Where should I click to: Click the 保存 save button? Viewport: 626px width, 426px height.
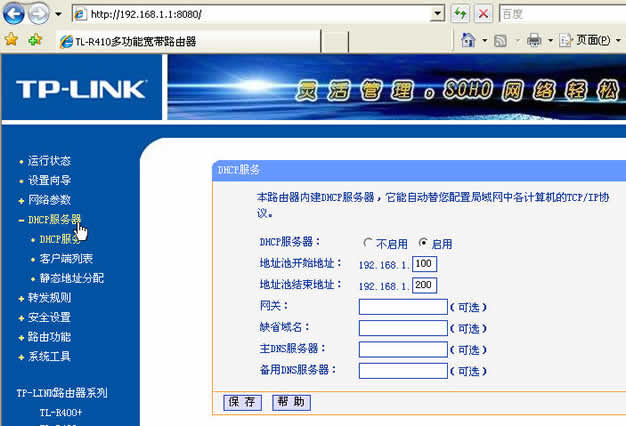242,402
